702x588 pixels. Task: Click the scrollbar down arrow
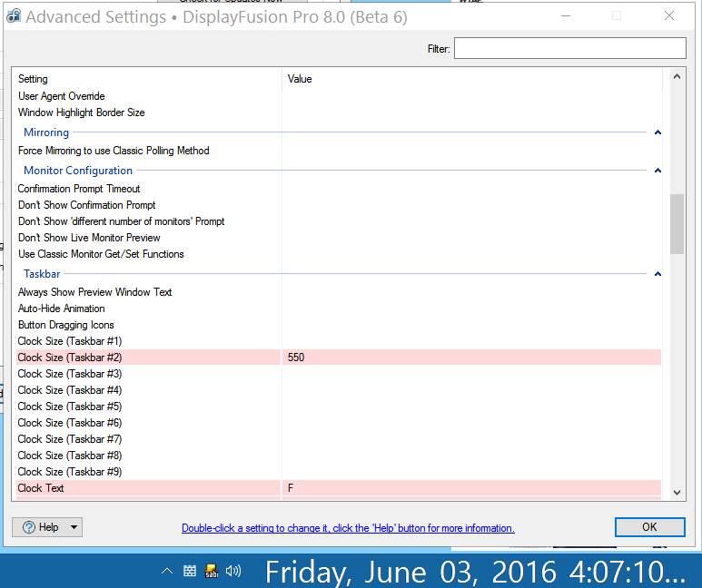tap(677, 491)
